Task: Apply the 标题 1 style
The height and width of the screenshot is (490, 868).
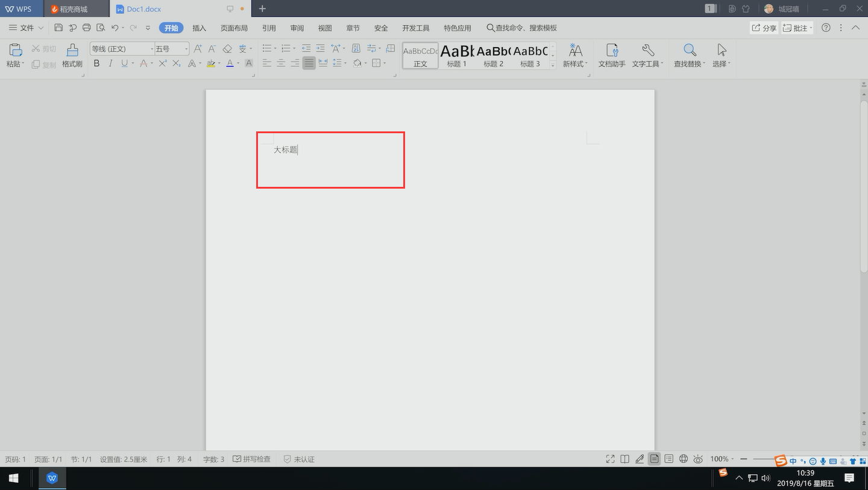Action: (x=457, y=55)
